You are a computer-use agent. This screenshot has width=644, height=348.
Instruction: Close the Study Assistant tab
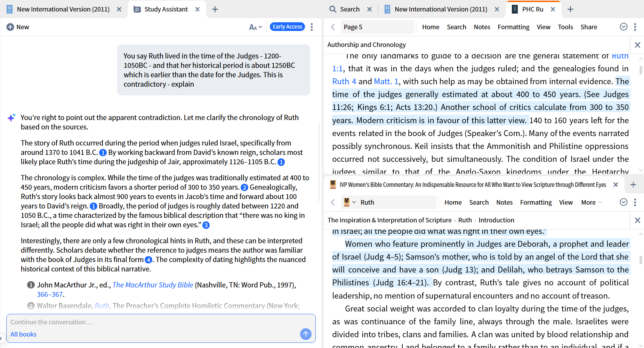tap(198, 9)
